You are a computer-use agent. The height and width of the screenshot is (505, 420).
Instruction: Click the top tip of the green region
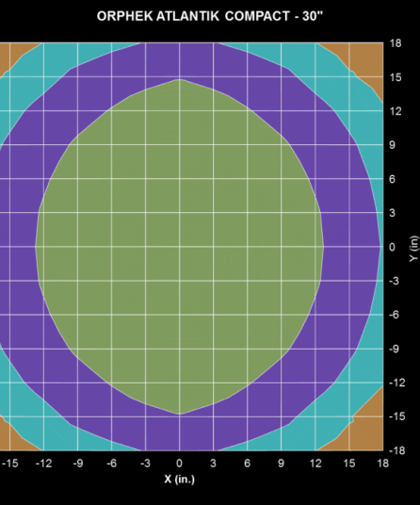pyautogui.click(x=179, y=80)
